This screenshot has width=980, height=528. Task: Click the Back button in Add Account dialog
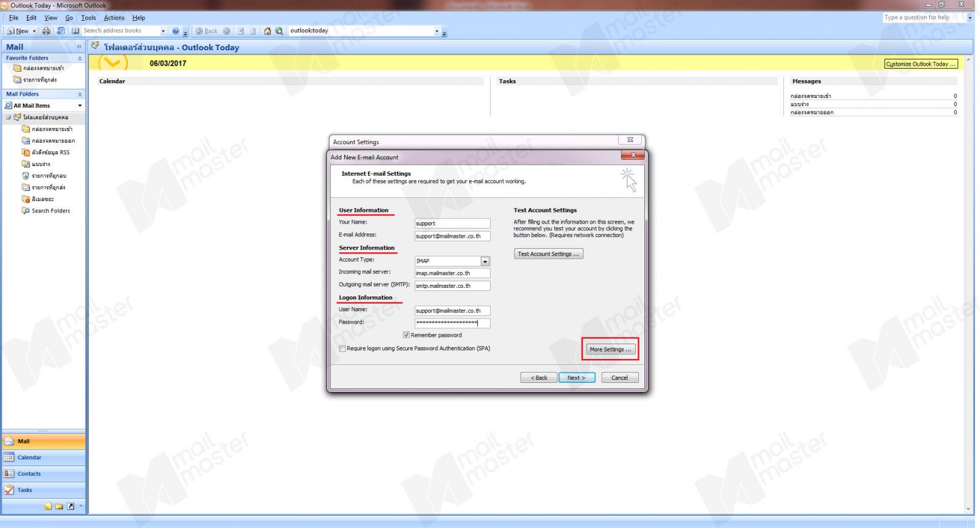[539, 378]
